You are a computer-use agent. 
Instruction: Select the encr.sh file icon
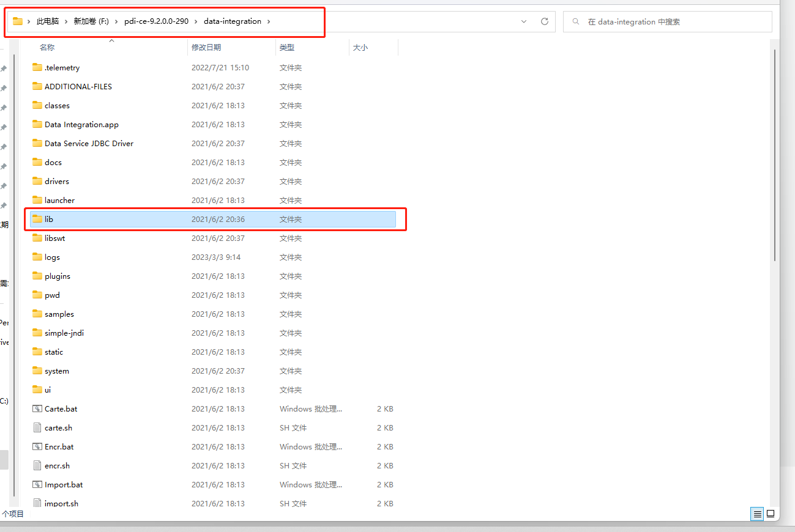[37, 465]
